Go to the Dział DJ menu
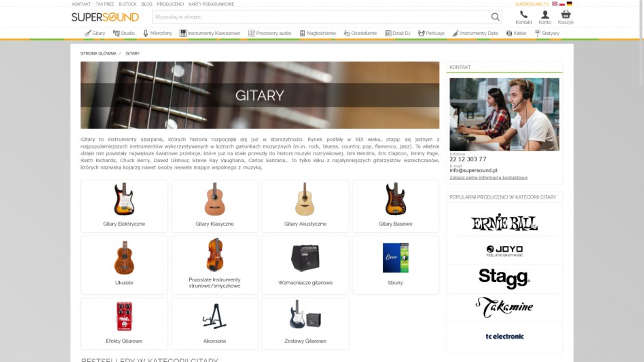The width and height of the screenshot is (644, 362). click(x=397, y=33)
